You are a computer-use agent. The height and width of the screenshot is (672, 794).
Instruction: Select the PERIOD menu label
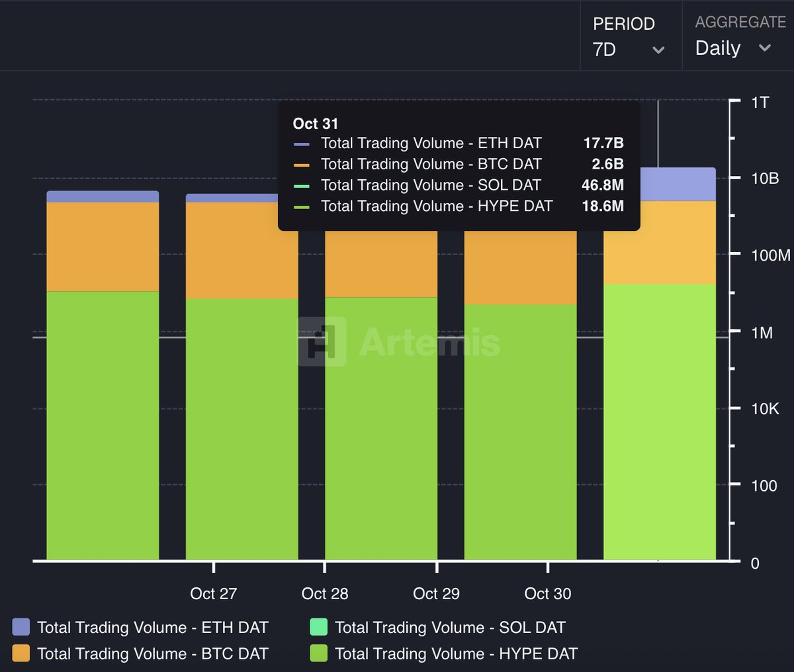coord(623,23)
